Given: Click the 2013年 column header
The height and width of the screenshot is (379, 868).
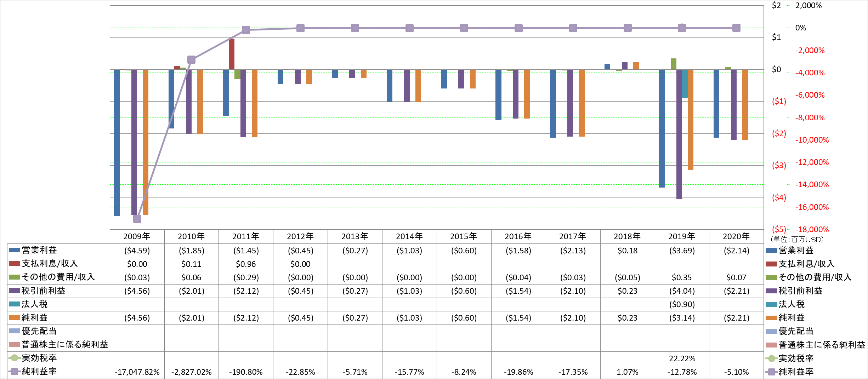Looking at the screenshot, I should [355, 236].
